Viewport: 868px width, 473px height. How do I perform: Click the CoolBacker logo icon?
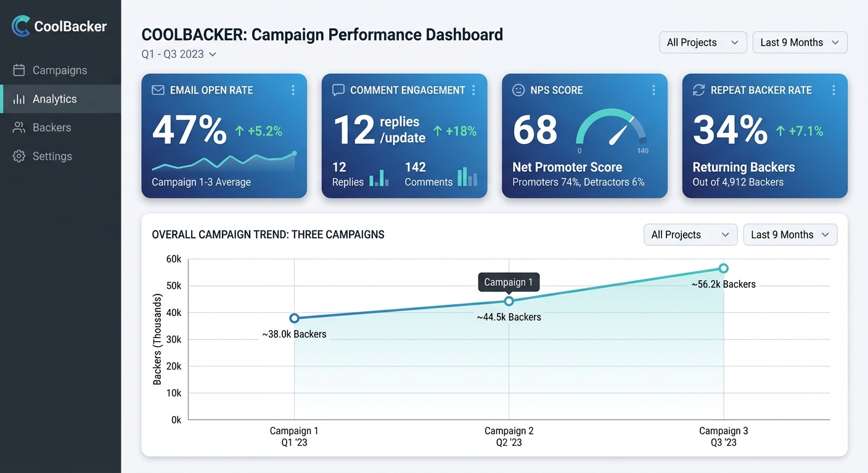21,26
